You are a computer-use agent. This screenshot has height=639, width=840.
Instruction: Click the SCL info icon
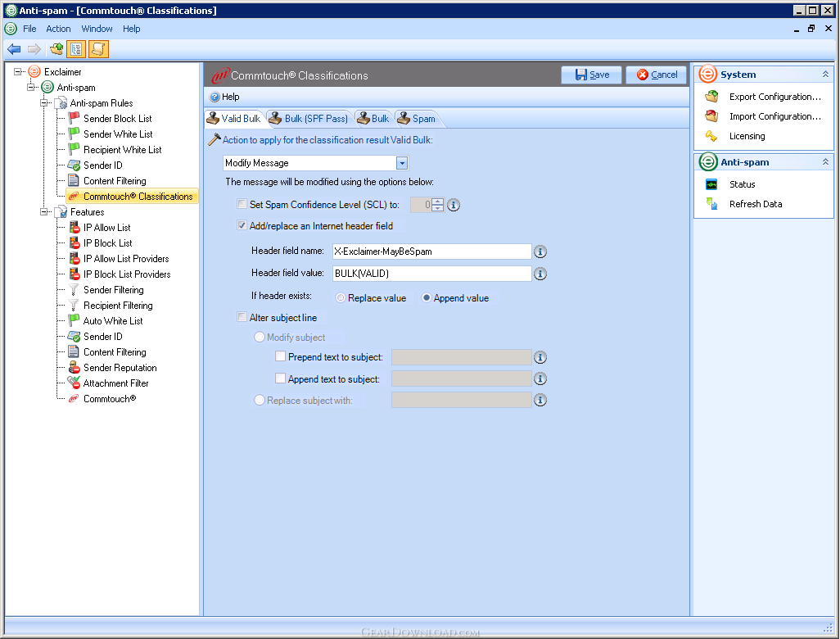coord(454,205)
